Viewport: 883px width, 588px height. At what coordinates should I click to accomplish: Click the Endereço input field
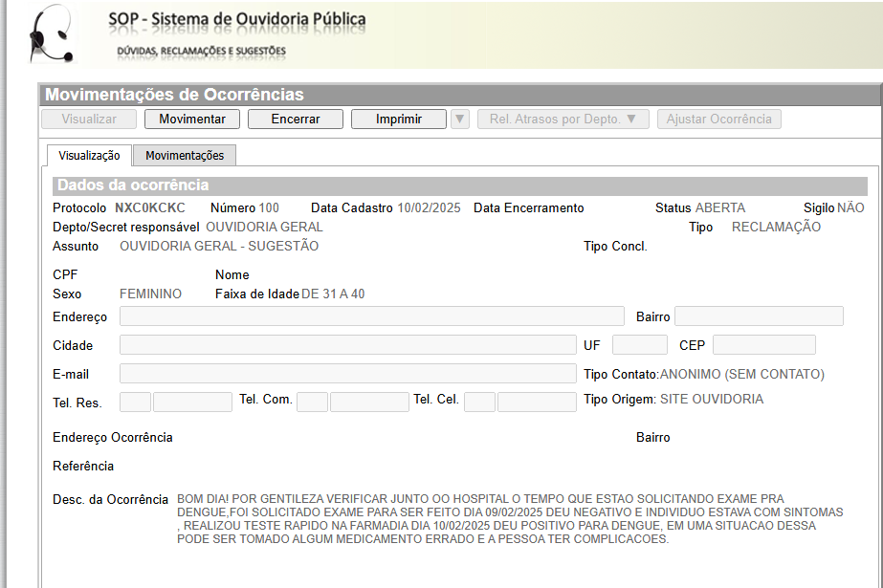pos(371,316)
